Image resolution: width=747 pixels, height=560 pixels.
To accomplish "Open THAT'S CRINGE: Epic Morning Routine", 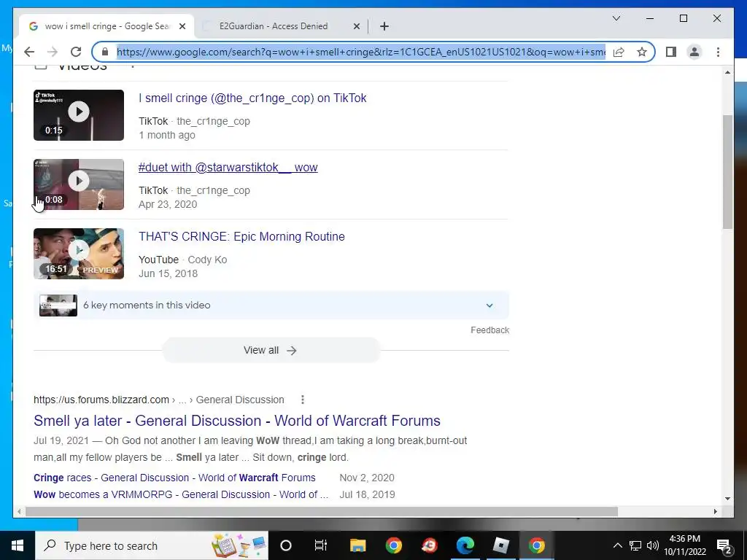I will coord(241,237).
